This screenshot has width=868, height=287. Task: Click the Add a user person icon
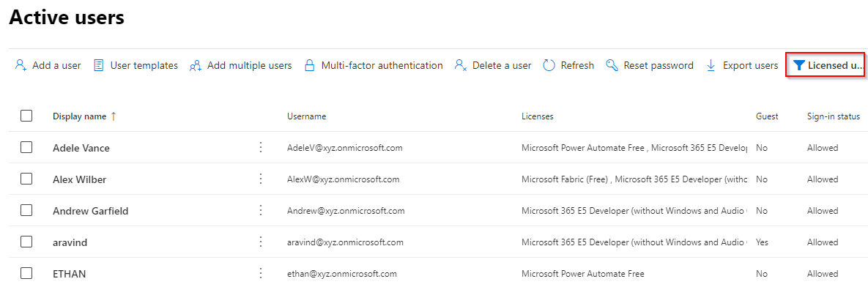[21, 65]
